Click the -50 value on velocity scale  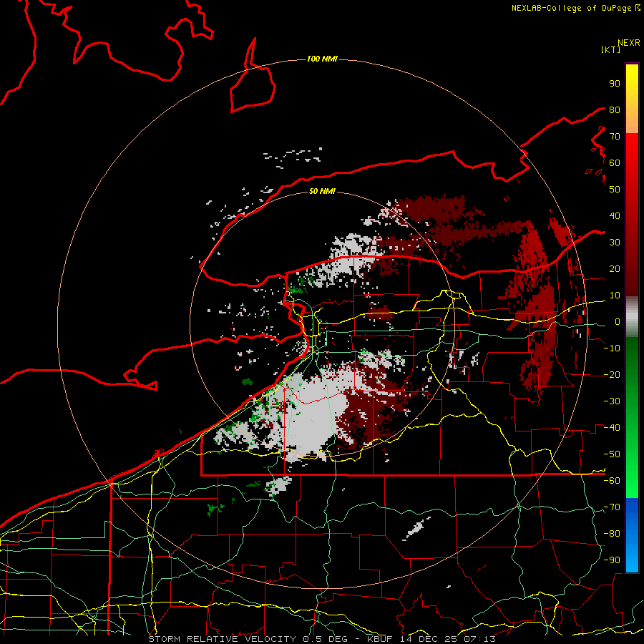pyautogui.click(x=612, y=454)
